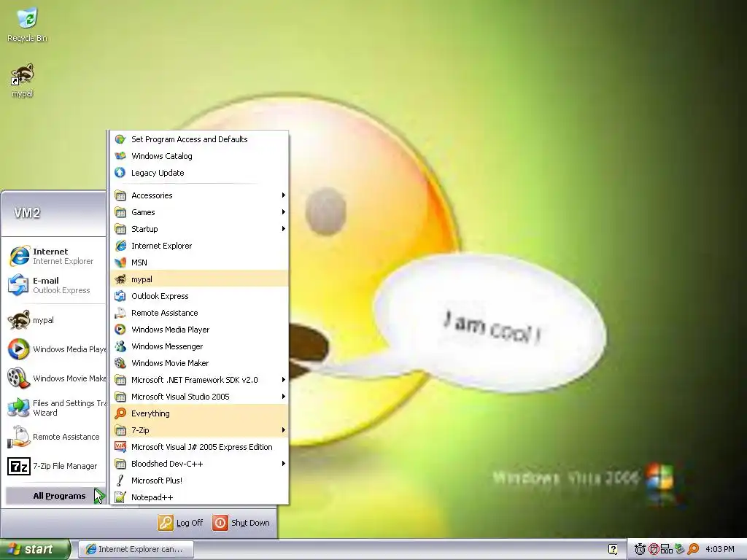Viewport: 747px width, 560px height.
Task: Click the Start button
Action: 34,549
